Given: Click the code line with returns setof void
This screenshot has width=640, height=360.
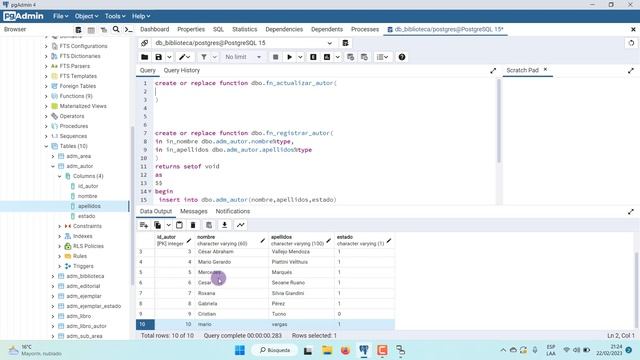Looking at the screenshot, I should (x=187, y=167).
